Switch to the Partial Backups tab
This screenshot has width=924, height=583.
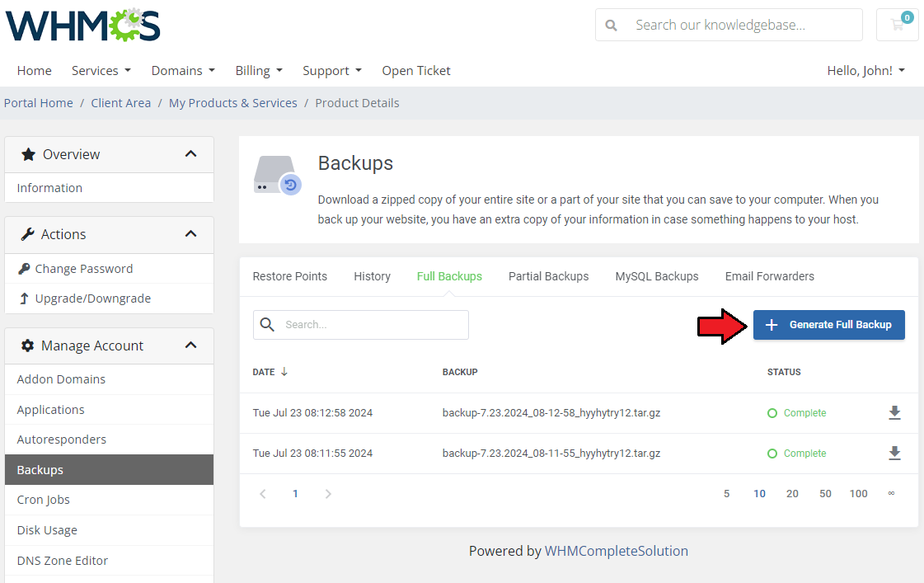click(x=548, y=276)
